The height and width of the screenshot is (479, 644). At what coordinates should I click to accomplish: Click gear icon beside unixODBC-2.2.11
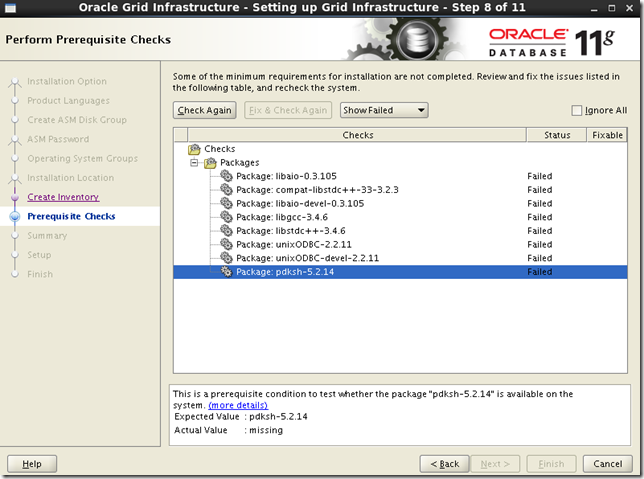pyautogui.click(x=226, y=244)
